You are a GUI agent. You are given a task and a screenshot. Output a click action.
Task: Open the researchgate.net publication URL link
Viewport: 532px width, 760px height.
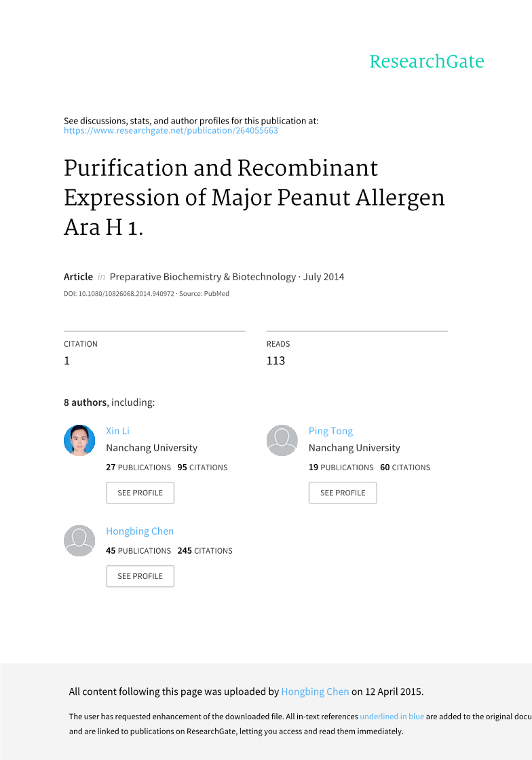coord(170,130)
